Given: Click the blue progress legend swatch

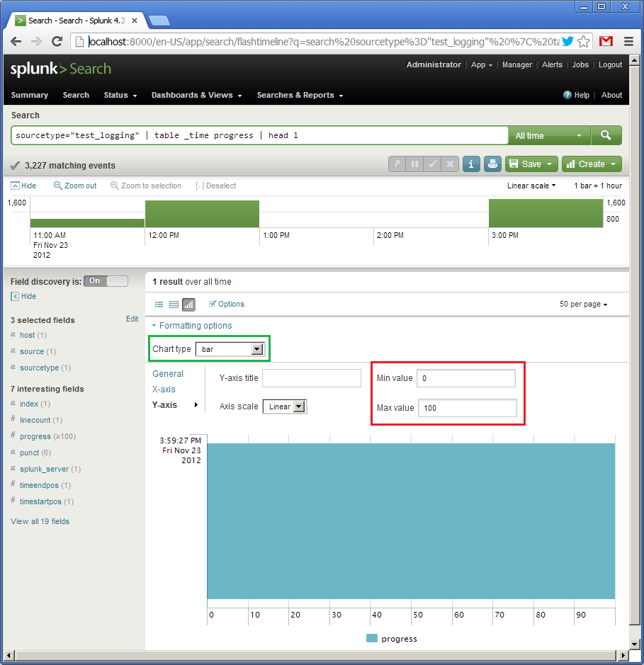Looking at the screenshot, I should (373, 639).
